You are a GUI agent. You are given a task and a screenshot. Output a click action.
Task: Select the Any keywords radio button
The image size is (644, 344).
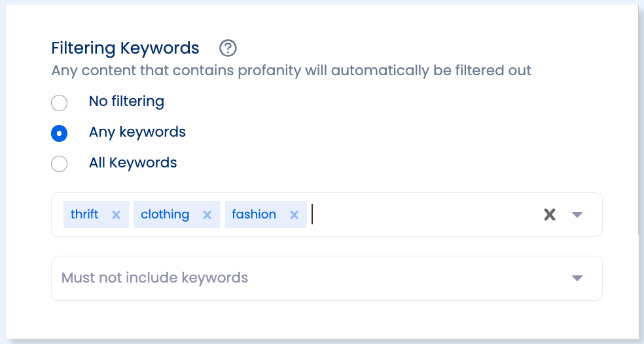point(59,133)
